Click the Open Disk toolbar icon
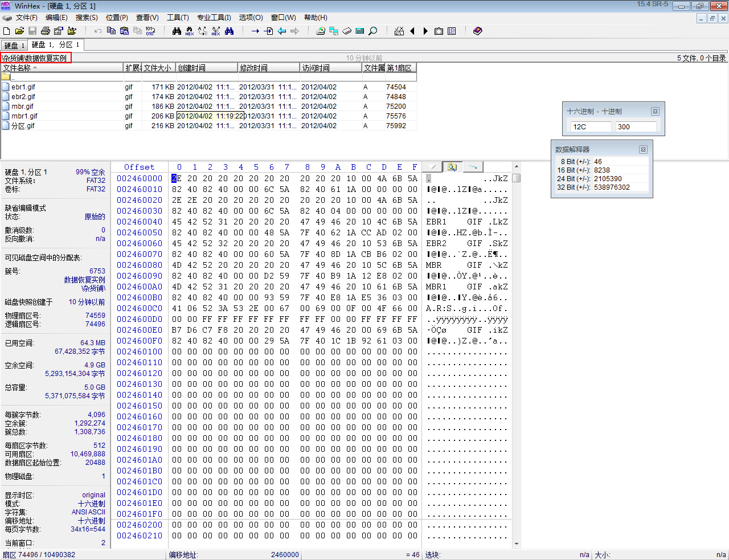729x560 pixels. point(321,31)
